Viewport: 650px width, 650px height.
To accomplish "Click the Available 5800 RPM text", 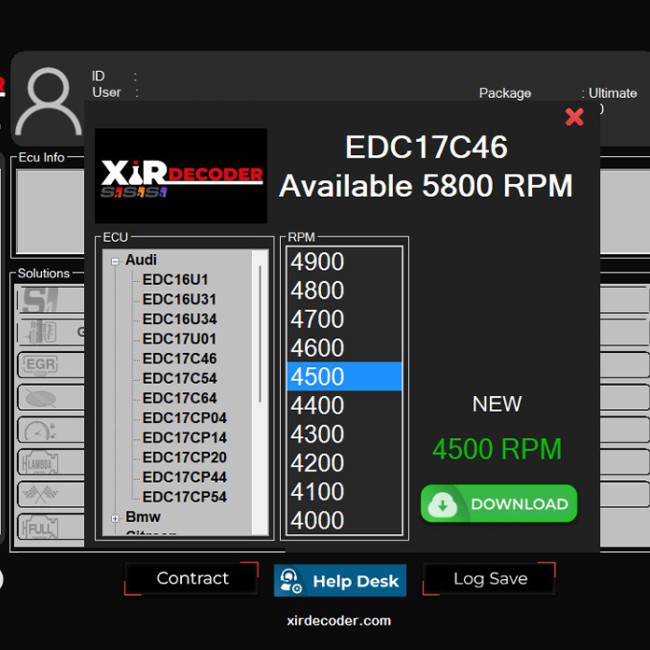I will click(x=426, y=185).
